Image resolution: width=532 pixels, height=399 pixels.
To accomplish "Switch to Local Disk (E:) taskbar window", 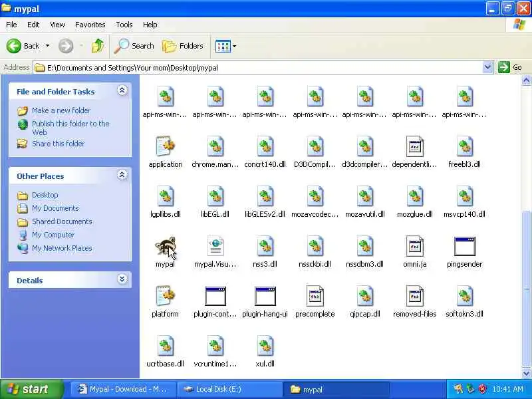I will coord(229,389).
